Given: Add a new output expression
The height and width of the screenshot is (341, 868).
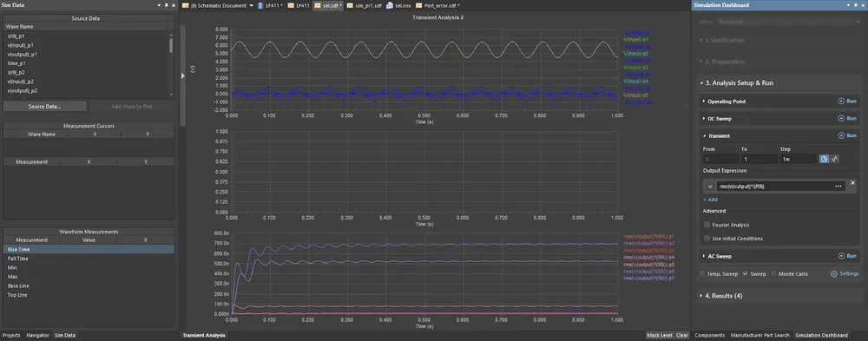Looking at the screenshot, I should point(710,200).
